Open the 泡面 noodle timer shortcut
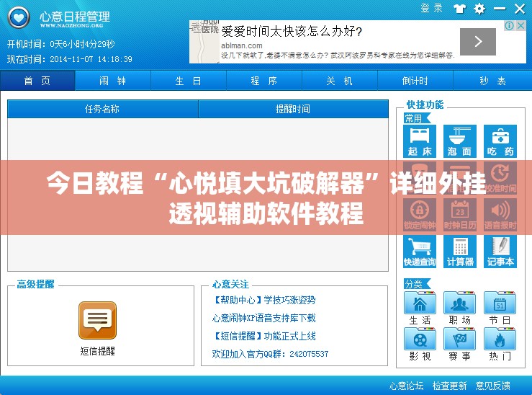The image size is (532, 395). tap(460, 141)
